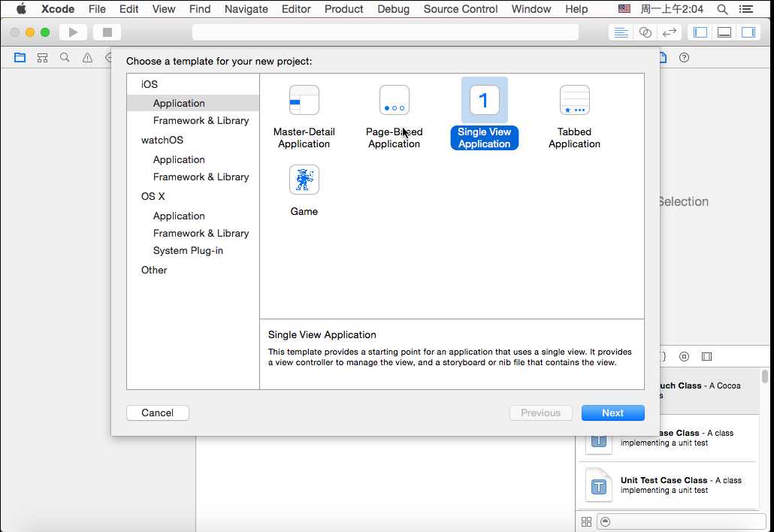Select Framework & Library under OS X
Image resolution: width=774 pixels, height=532 pixels.
point(201,233)
